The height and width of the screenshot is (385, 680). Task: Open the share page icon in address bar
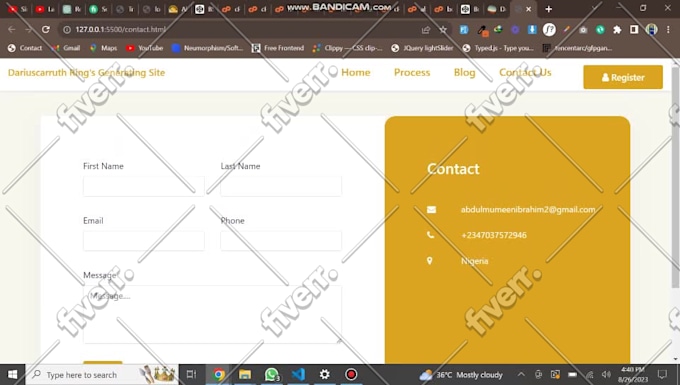[425, 29]
